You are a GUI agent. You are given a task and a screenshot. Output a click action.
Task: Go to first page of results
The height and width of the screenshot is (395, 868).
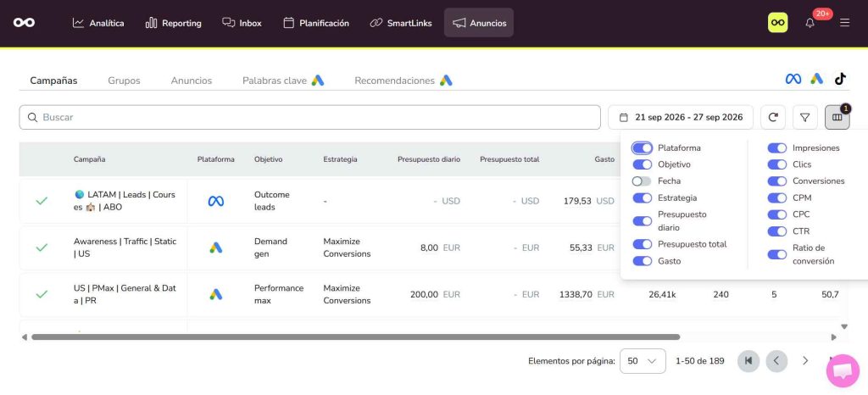pos(748,361)
